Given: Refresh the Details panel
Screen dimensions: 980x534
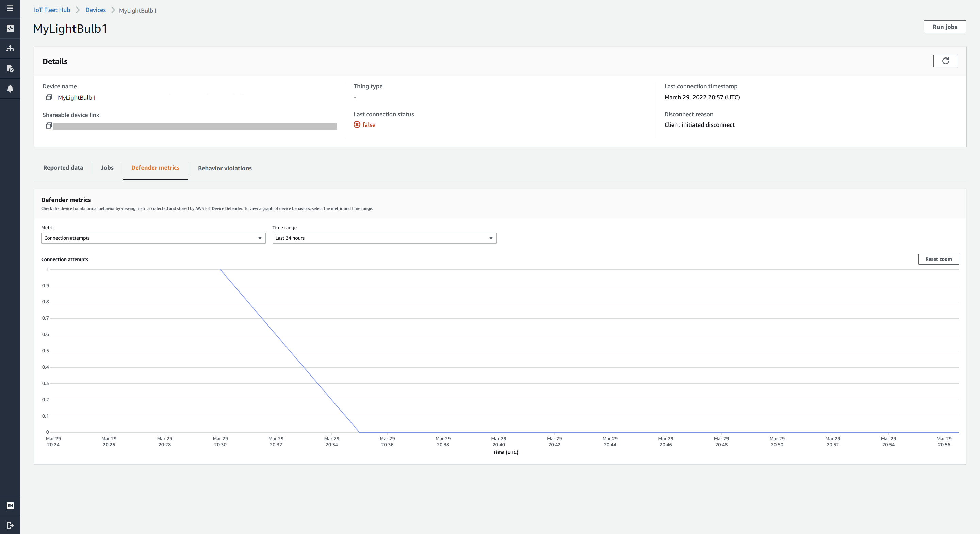Looking at the screenshot, I should 945,61.
